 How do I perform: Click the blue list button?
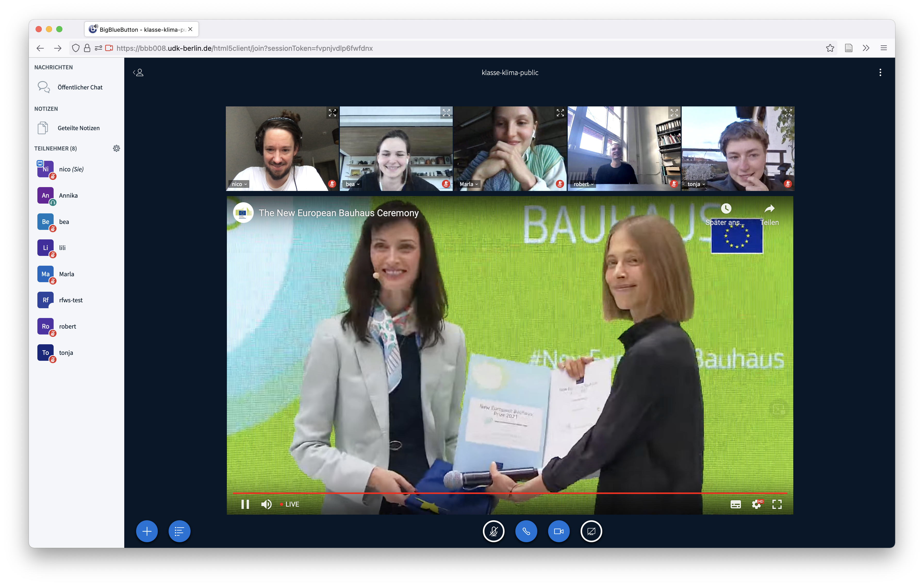[x=179, y=531]
